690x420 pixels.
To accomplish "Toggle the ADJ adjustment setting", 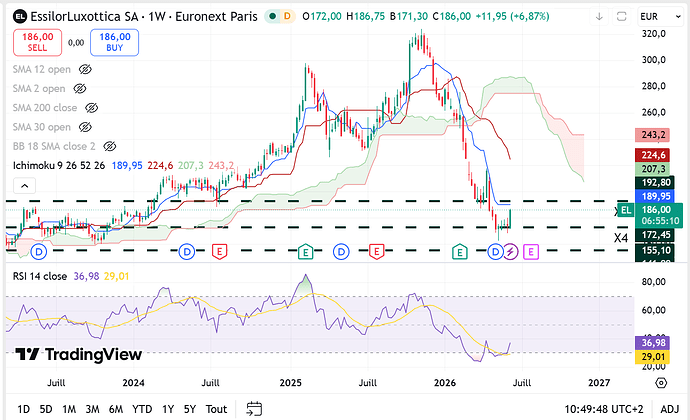I will click(670, 409).
